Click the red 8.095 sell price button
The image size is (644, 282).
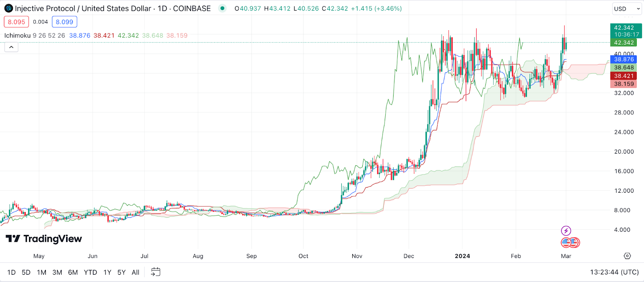pos(17,22)
